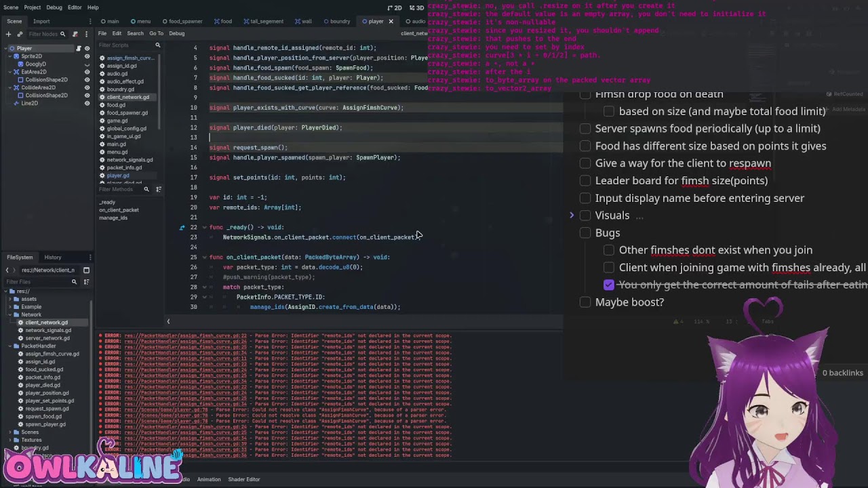Screen dimensions: 868x488
Task: Go back in FileSystem path history
Action: pos(7,270)
